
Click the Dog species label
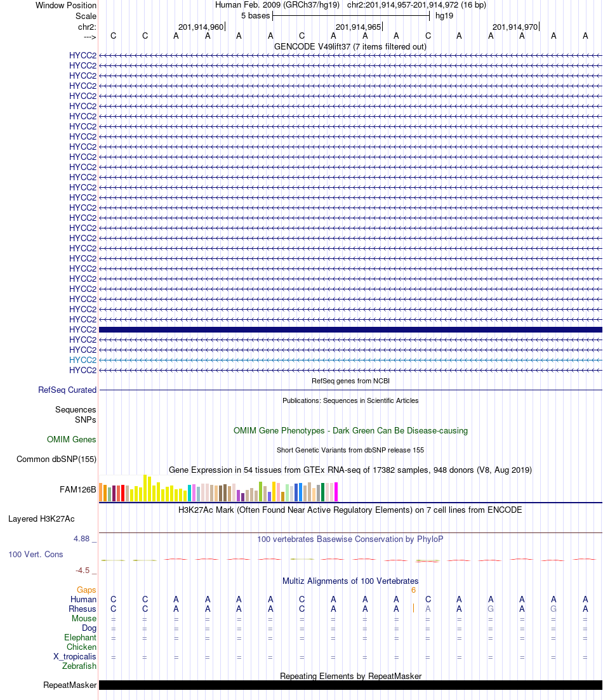89,628
